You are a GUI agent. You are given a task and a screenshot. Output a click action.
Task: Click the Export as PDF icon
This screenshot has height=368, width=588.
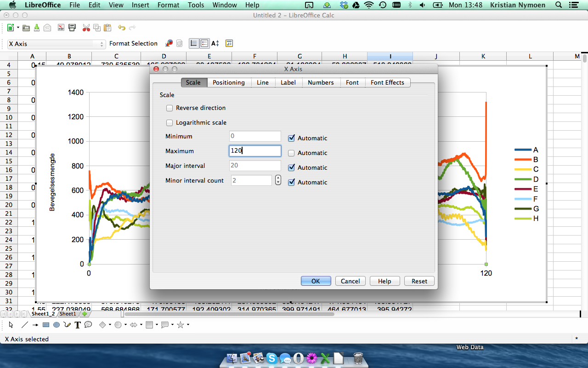coord(61,28)
